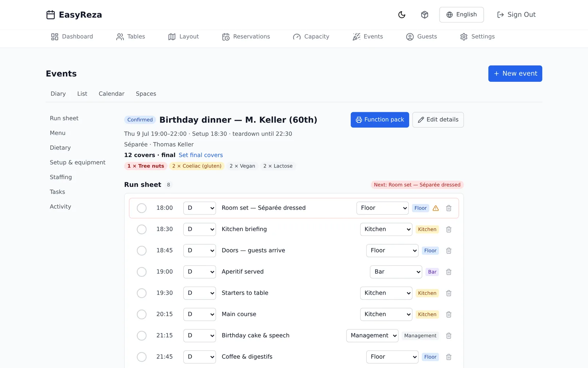Mark Doors — guests arrive as done
Screen dimensions: 588x368
pos(141,251)
